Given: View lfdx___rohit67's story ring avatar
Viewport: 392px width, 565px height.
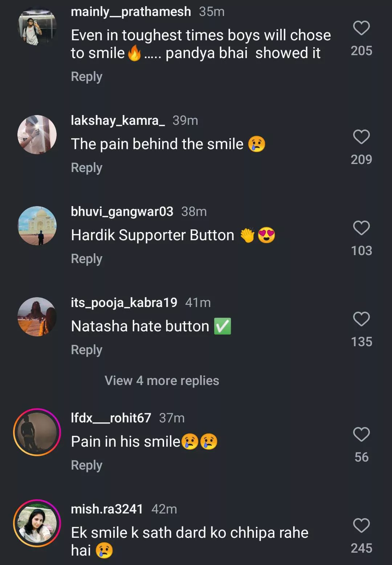Looking at the screenshot, I should (37, 432).
